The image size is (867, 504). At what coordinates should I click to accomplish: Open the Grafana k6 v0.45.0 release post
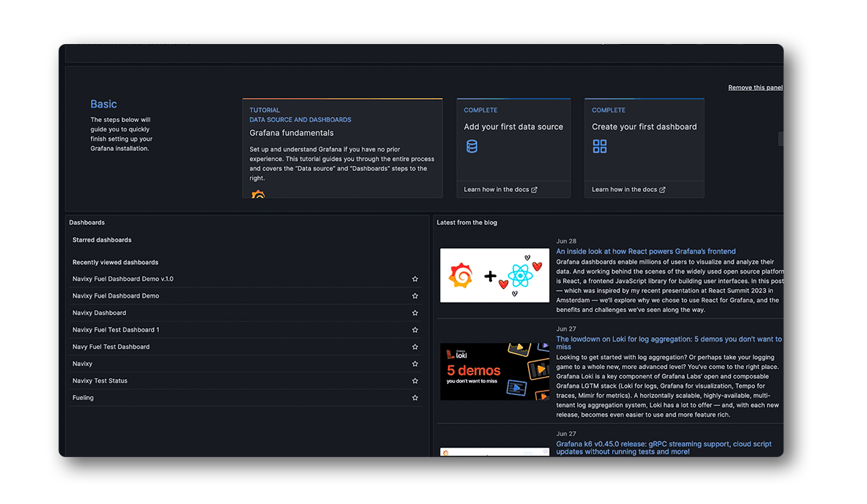(664, 448)
